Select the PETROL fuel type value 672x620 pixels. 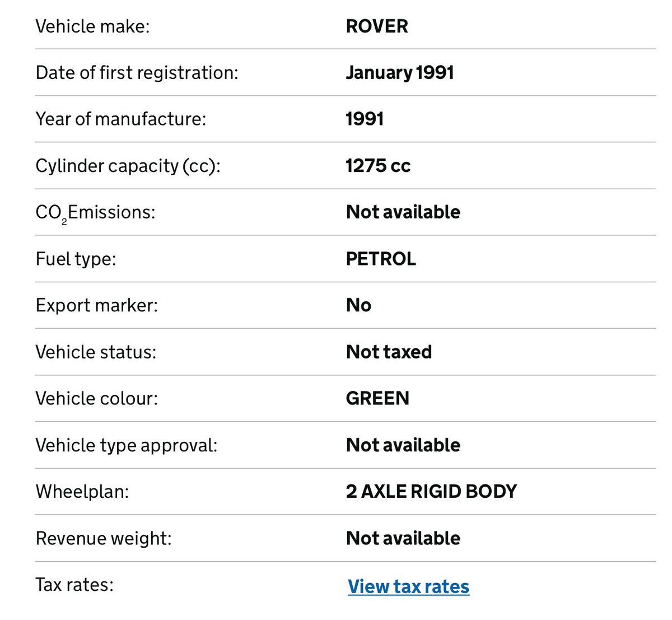[x=381, y=259]
